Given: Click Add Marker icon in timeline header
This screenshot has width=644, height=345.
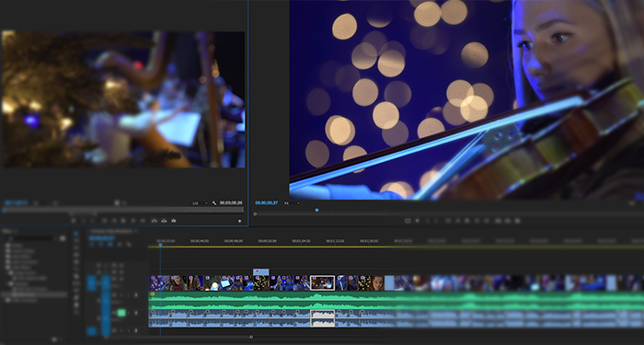Looking at the screenshot, I should pos(120,245).
